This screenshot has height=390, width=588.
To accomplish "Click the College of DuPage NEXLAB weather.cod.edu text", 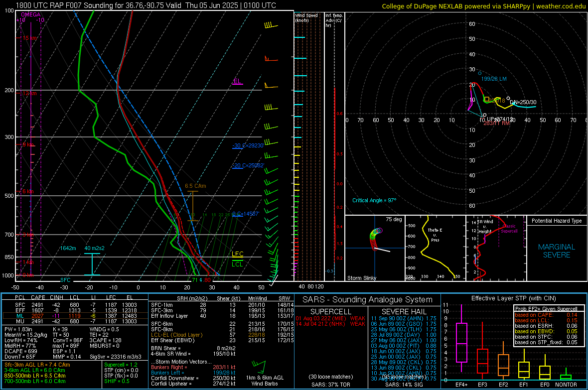I will (x=484, y=6).
